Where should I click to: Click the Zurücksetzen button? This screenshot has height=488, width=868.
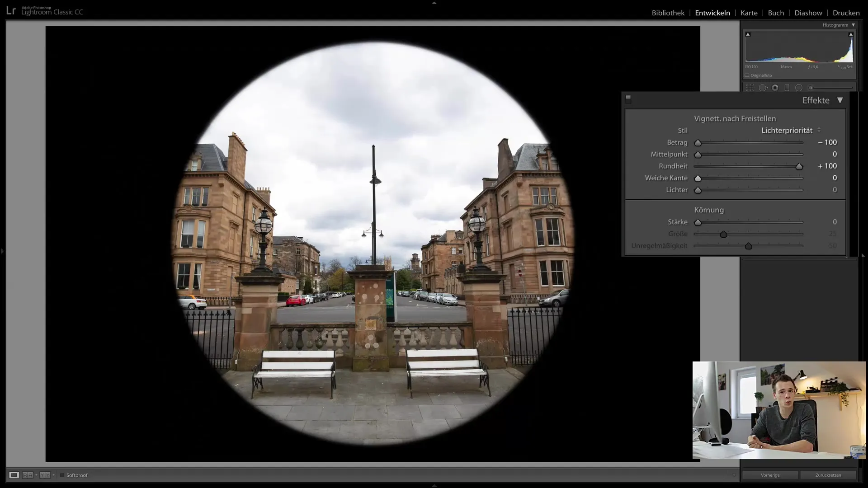828,475
